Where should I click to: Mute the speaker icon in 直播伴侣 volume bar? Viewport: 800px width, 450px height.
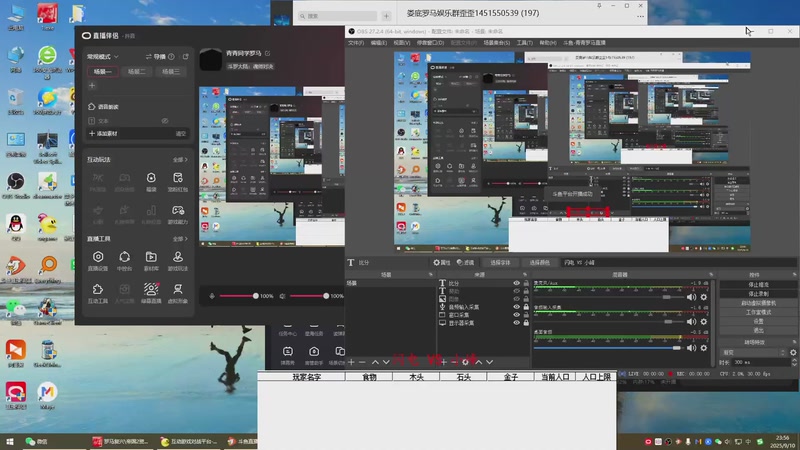[x=282, y=296]
